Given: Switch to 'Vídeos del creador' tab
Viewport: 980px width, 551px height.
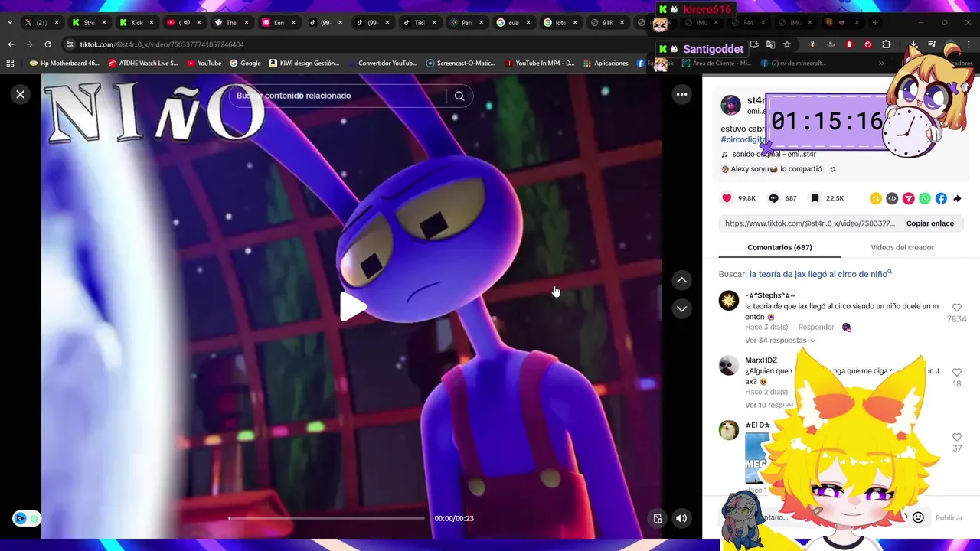Looking at the screenshot, I should pos(902,247).
